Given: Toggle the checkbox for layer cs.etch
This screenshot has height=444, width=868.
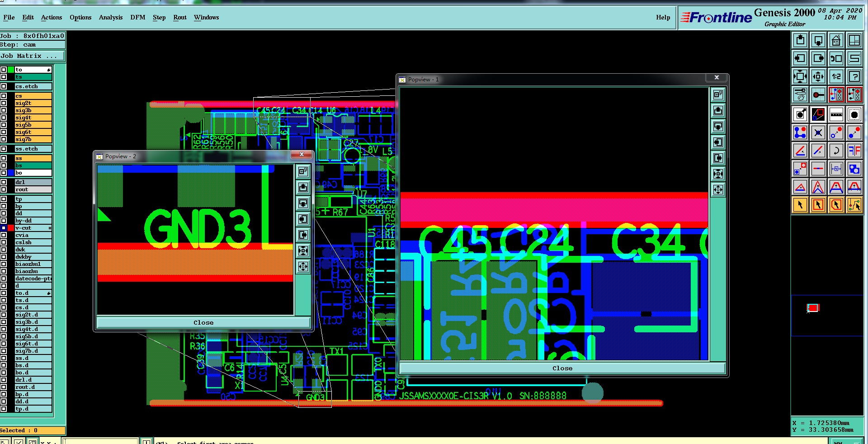Looking at the screenshot, I should coord(4,86).
